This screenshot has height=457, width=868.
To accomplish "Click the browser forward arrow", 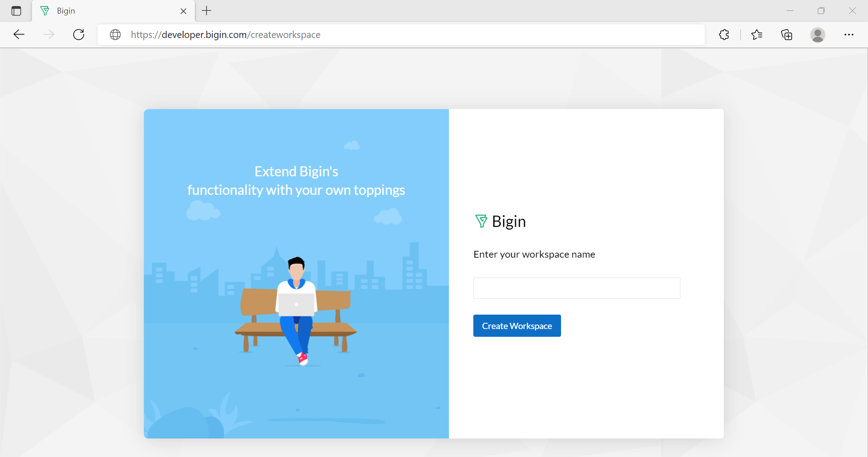I will (49, 34).
